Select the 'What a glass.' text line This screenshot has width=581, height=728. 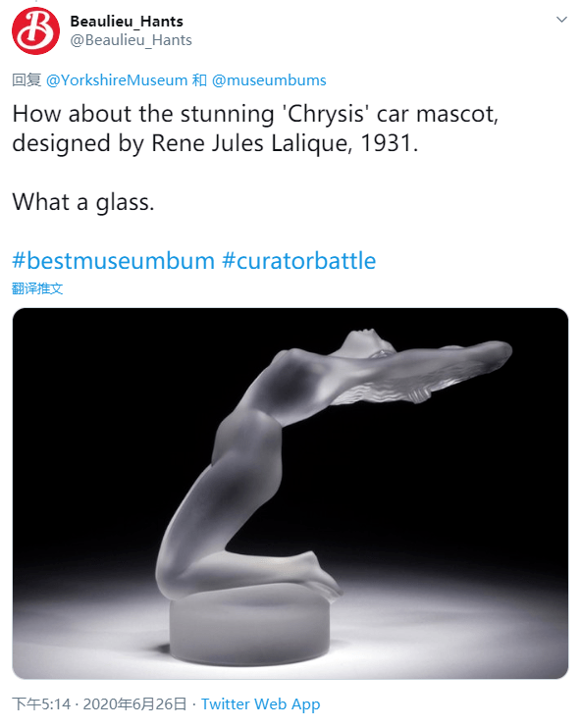click(x=83, y=202)
